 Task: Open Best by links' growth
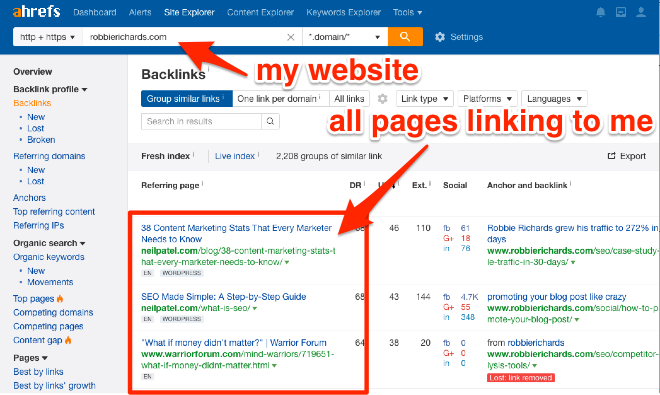[54, 386]
